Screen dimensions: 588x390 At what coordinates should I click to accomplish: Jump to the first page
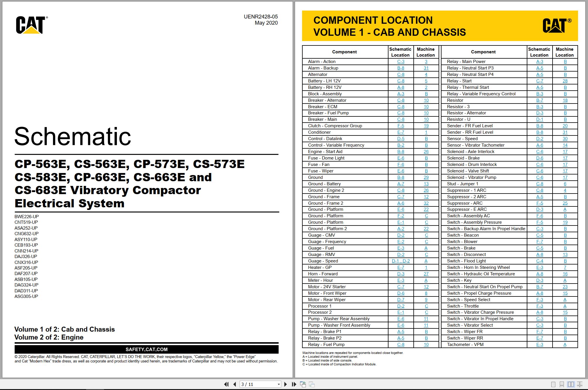tap(226, 384)
